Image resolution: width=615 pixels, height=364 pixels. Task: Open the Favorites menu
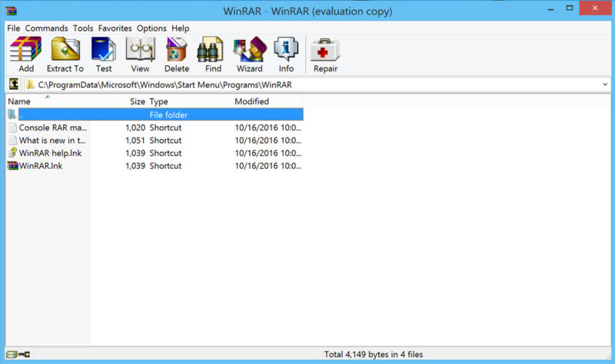click(x=115, y=28)
